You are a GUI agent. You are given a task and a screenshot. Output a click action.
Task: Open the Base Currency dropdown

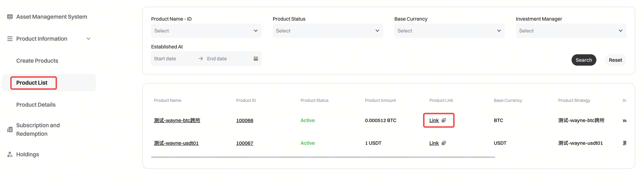pyautogui.click(x=449, y=31)
